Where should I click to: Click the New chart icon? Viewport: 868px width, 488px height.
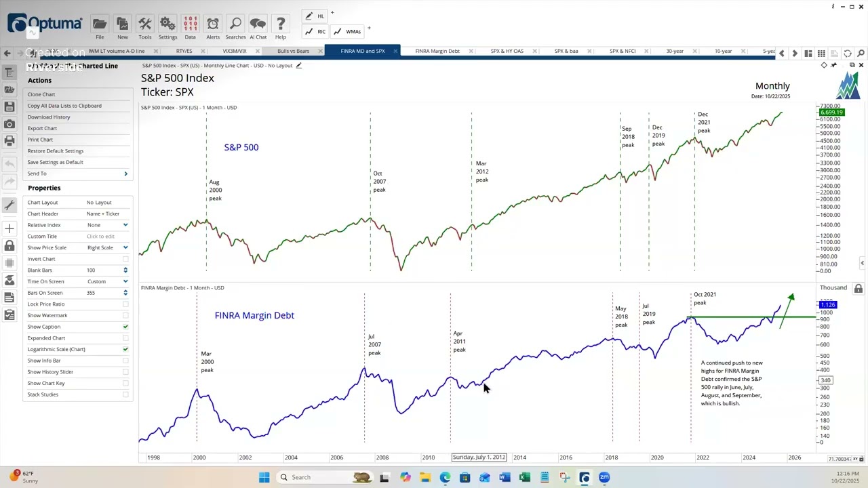pyautogui.click(x=123, y=24)
